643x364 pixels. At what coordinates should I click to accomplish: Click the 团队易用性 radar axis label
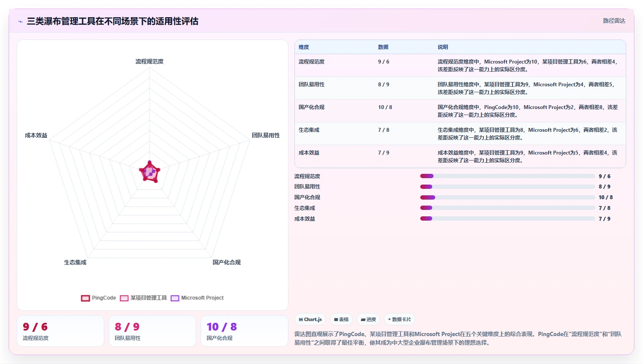(x=266, y=135)
